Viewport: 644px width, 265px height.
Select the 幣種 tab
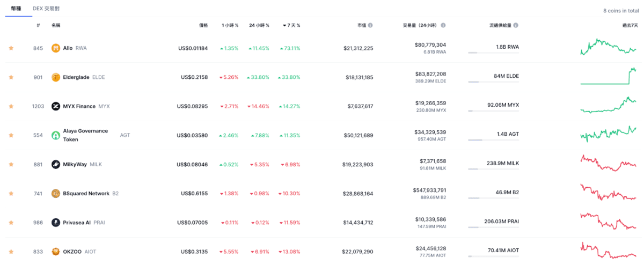pos(16,9)
